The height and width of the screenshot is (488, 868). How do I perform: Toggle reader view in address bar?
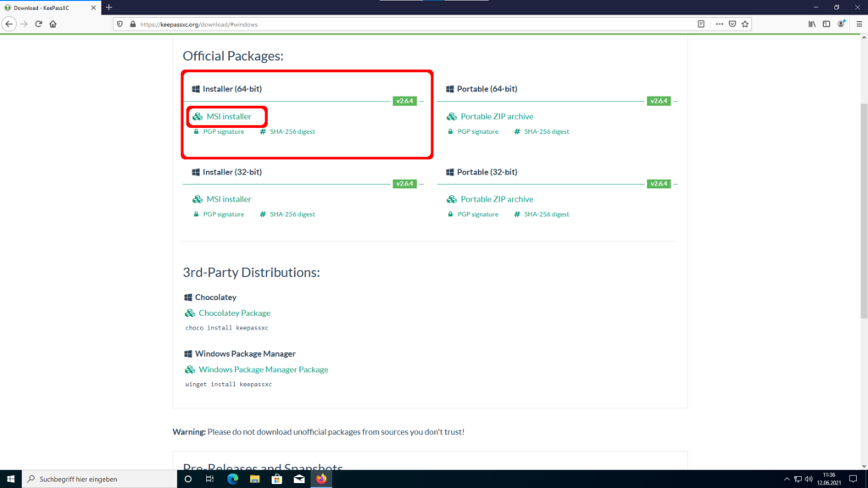pos(701,25)
